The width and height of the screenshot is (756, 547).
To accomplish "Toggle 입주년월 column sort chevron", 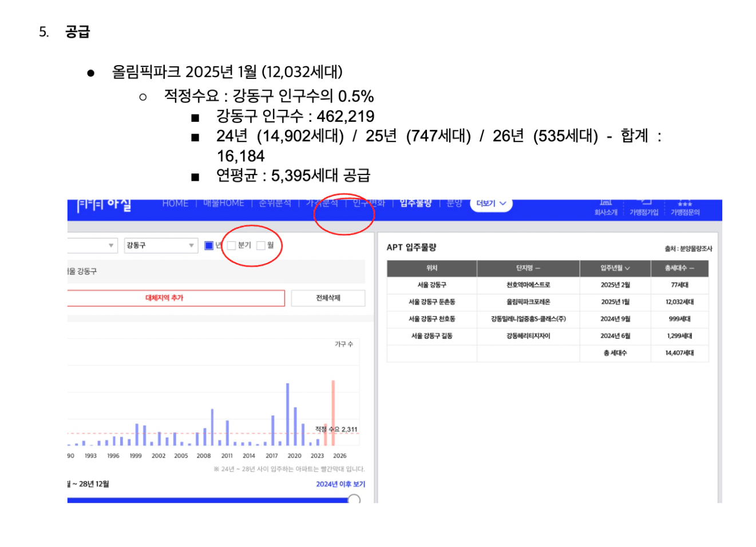I will click(627, 268).
